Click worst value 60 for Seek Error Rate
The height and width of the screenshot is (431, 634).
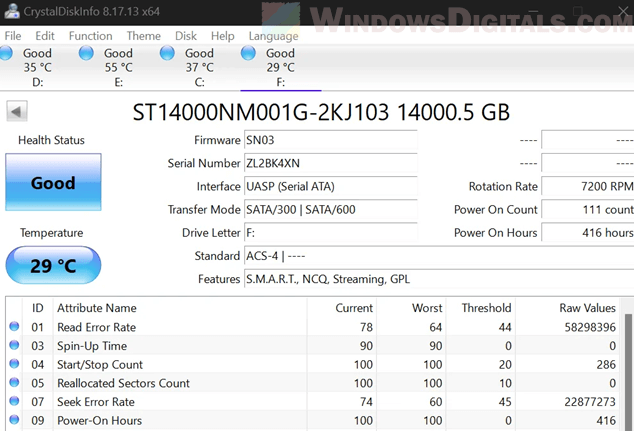pos(435,402)
